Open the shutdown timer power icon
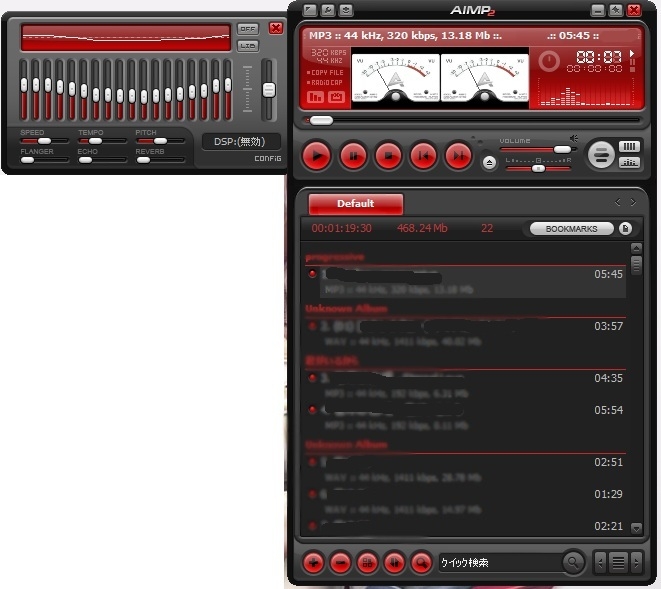Screen dimensions: 661x589 click(549, 62)
